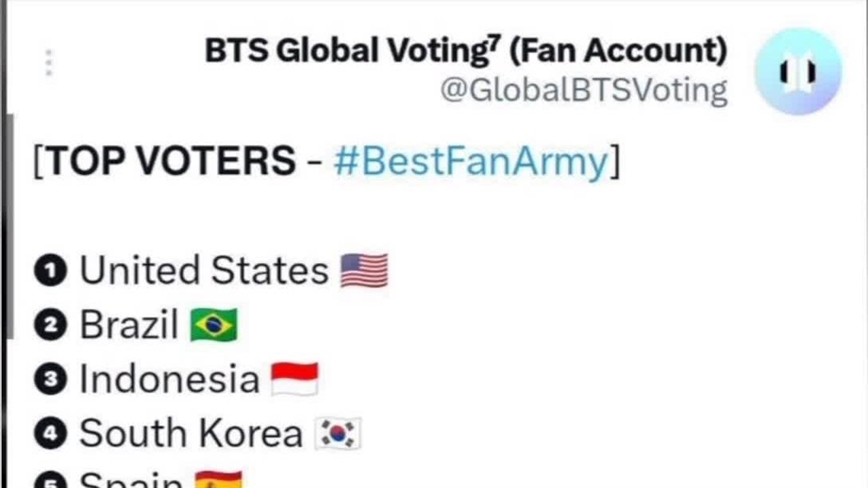Screen dimensions: 868x488
Task: Open the @GlobalBTSVoting handle
Action: click(x=584, y=90)
